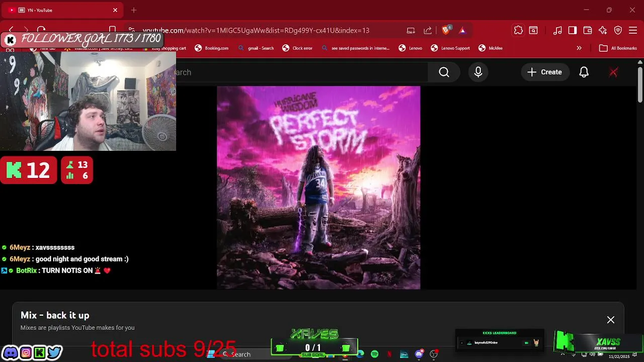644x362 pixels.
Task: Open Brave Rewards triangle icon
Action: (x=462, y=30)
